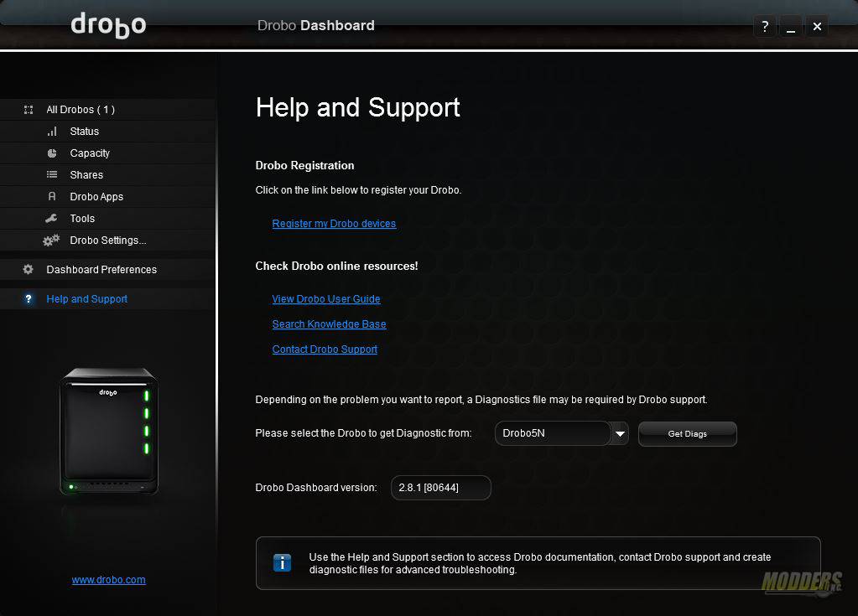Viewport: 858px width, 616px height.
Task: Click the Drobo Dashboard title text
Action: point(315,26)
